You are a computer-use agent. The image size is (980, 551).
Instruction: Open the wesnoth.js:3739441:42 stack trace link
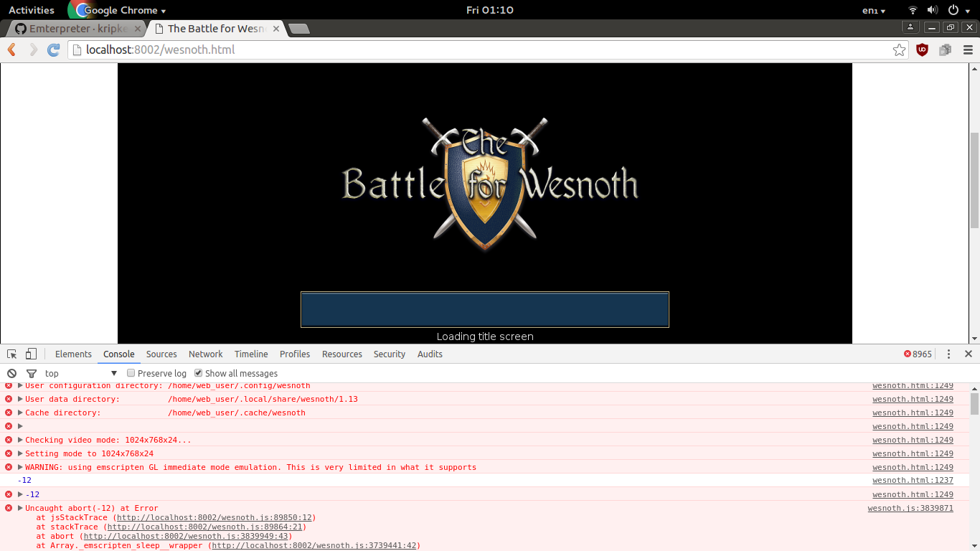(314, 545)
